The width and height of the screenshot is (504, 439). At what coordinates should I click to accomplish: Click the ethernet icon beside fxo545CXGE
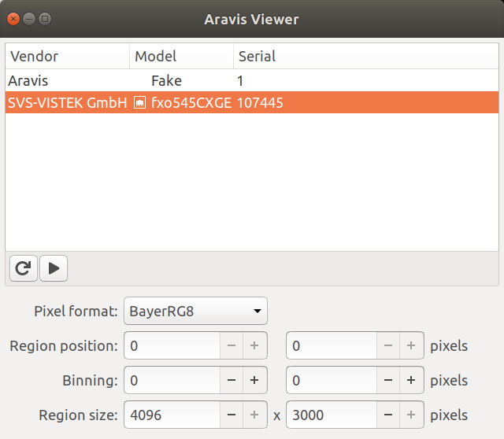click(140, 103)
